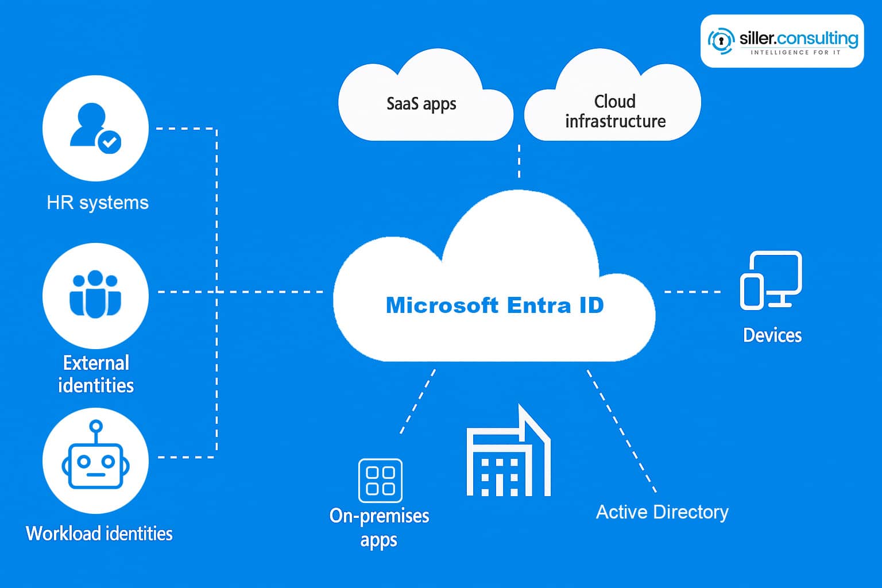
Task: Select the External identities group icon
Action: pyautogui.click(x=95, y=294)
